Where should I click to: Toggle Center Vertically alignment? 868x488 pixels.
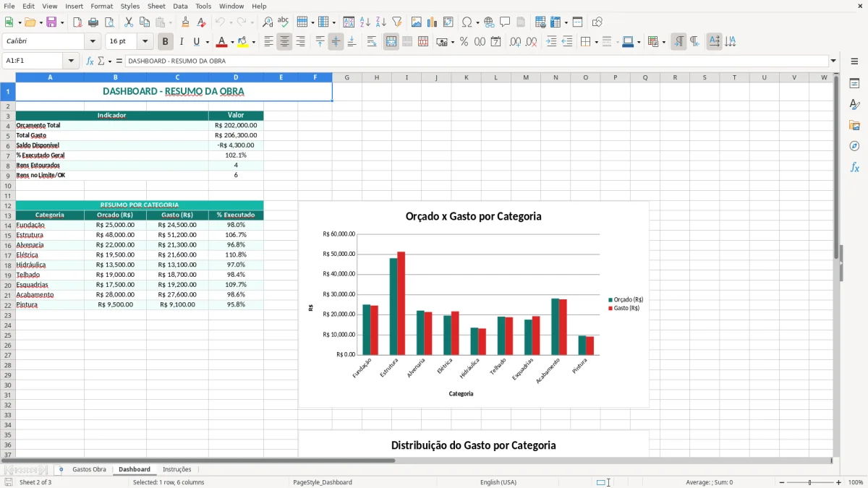tap(336, 42)
